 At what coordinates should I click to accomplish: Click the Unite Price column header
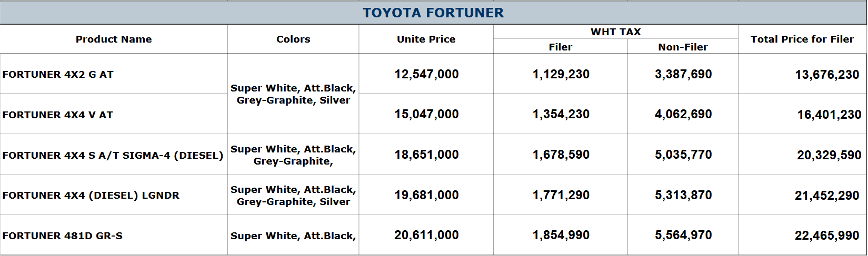426,39
